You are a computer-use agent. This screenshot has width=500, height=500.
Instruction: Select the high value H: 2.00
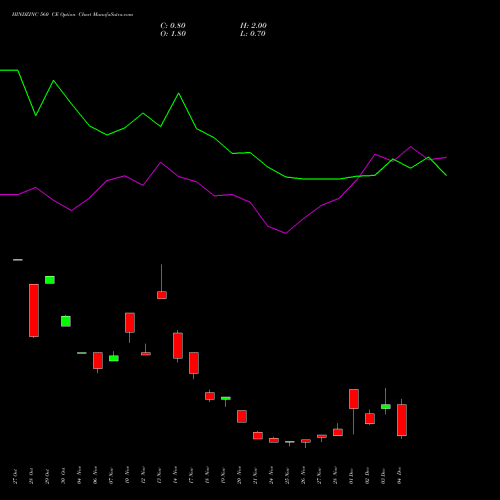pyautogui.click(x=253, y=26)
